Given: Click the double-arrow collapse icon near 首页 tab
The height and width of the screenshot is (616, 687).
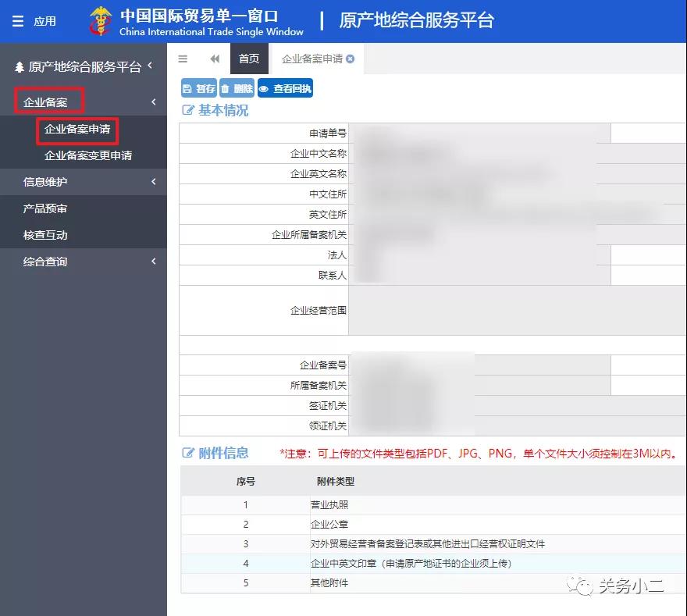Looking at the screenshot, I should [x=215, y=59].
